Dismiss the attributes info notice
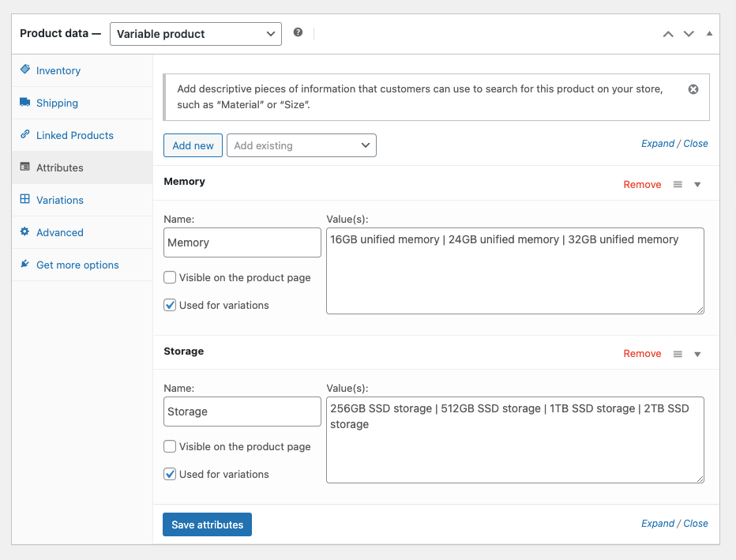 (x=693, y=89)
